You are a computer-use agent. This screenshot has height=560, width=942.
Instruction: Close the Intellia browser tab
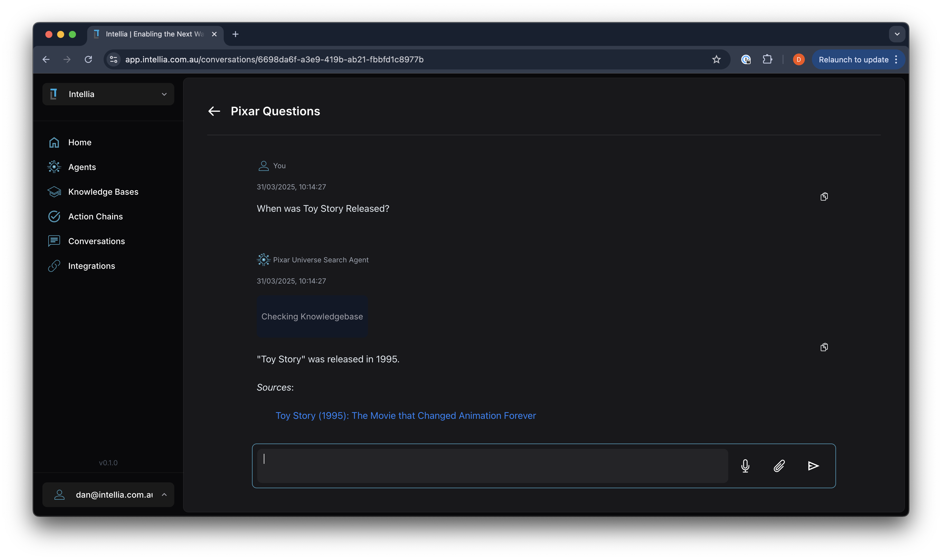pos(214,34)
